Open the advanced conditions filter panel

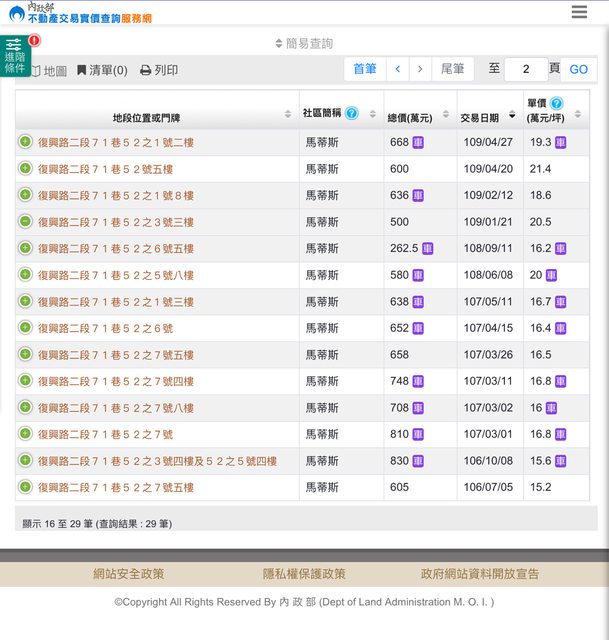pos(15,55)
